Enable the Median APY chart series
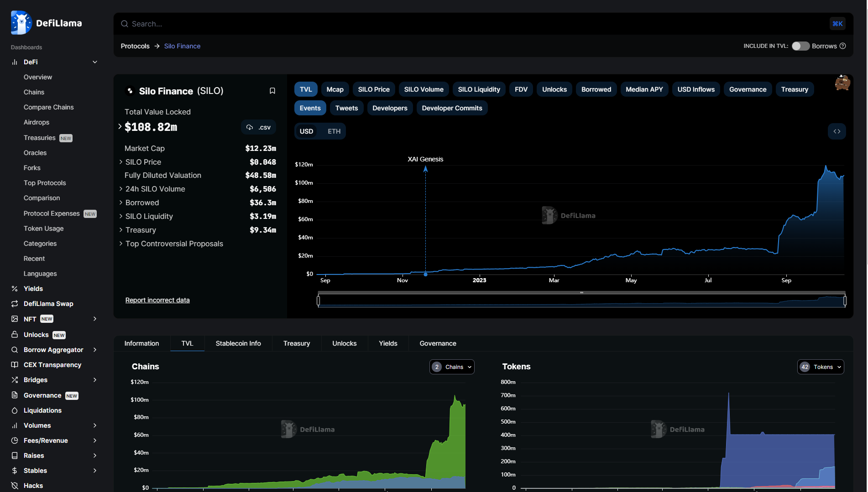Viewport: 868px width, 492px height. pyautogui.click(x=644, y=89)
